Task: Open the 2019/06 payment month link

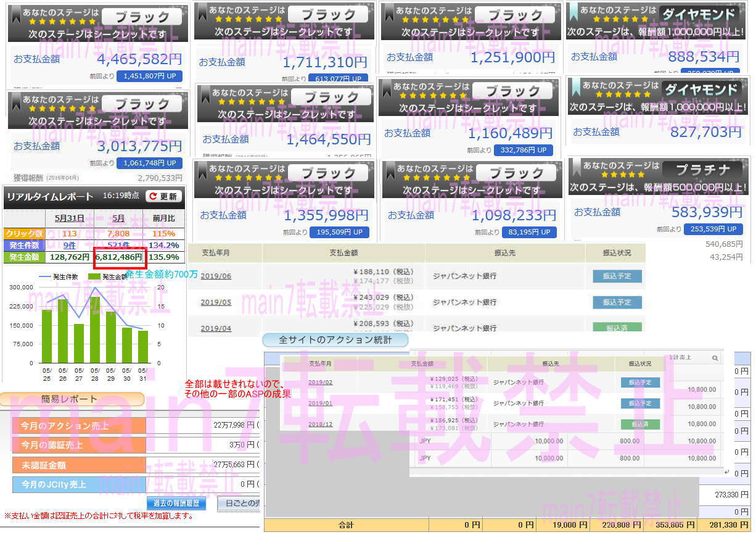Action: click(x=216, y=276)
